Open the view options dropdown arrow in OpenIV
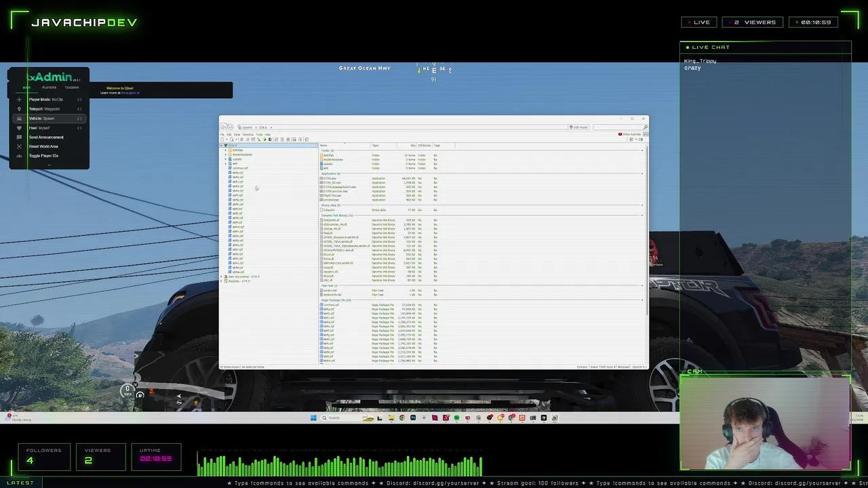The width and height of the screenshot is (868, 488). click(636, 140)
